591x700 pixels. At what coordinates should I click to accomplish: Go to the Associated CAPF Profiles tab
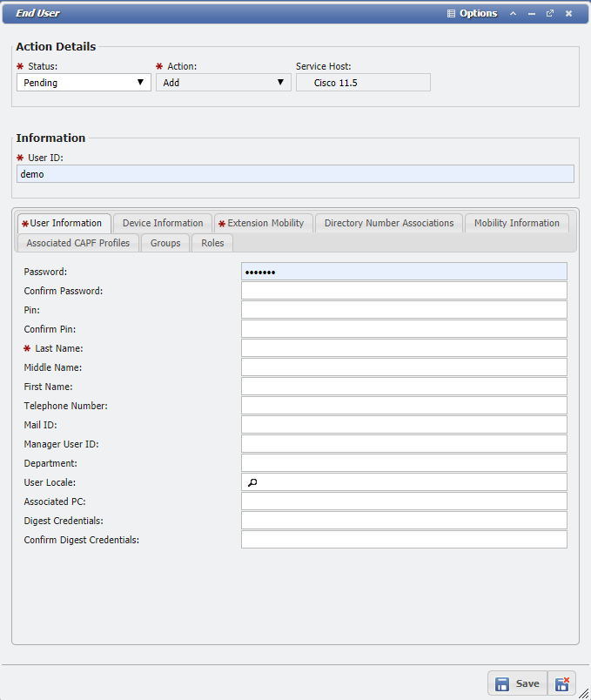78,243
